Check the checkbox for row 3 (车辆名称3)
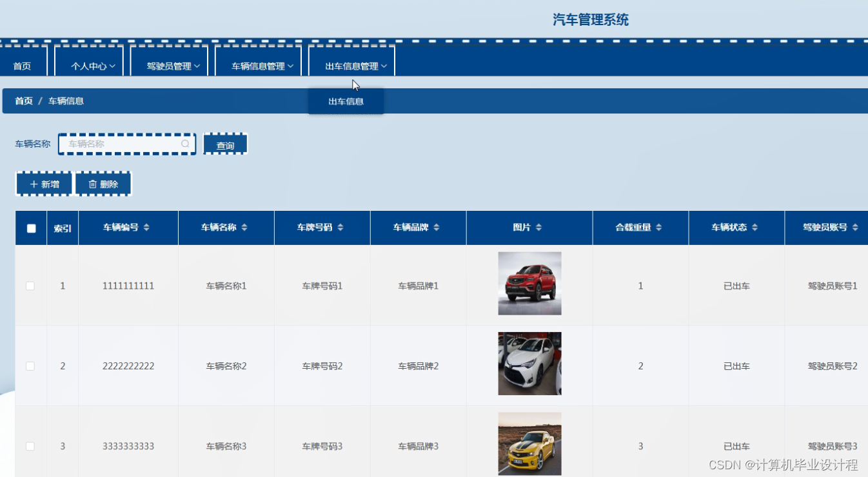The width and height of the screenshot is (868, 477). [x=30, y=445]
